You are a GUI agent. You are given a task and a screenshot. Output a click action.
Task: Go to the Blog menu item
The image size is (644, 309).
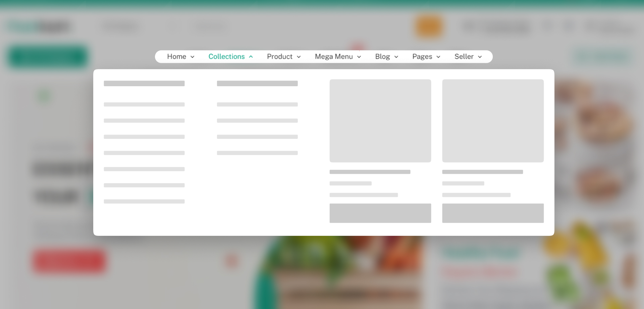point(382,57)
